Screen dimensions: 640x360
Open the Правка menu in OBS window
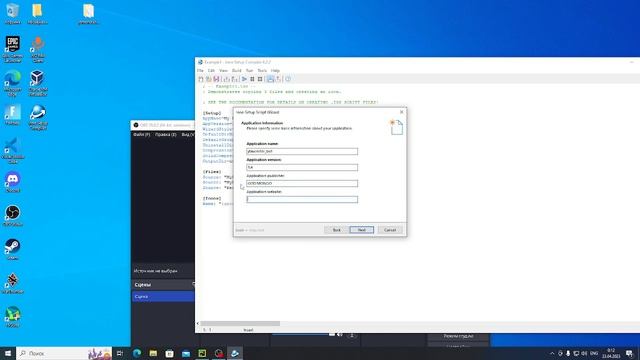tap(166, 134)
